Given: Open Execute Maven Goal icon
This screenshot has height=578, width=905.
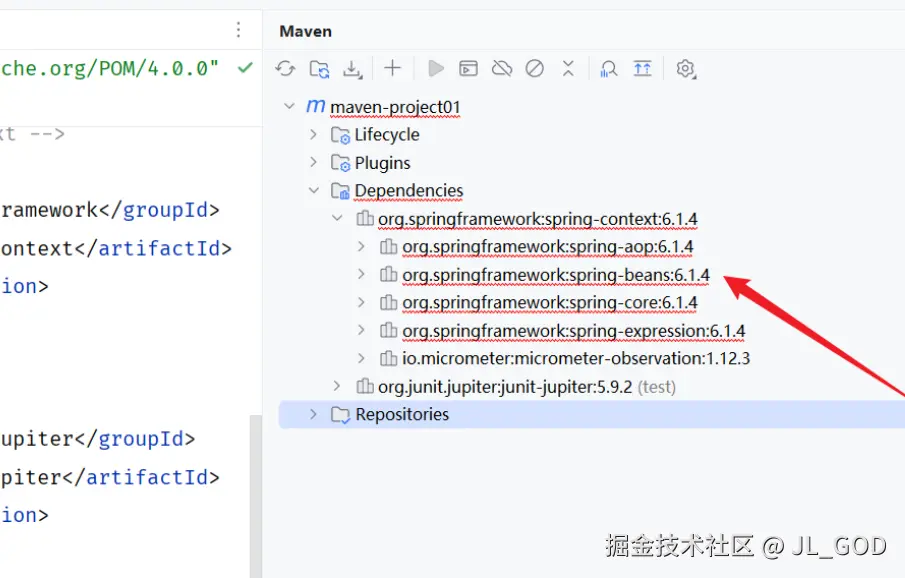Looking at the screenshot, I should click(468, 69).
